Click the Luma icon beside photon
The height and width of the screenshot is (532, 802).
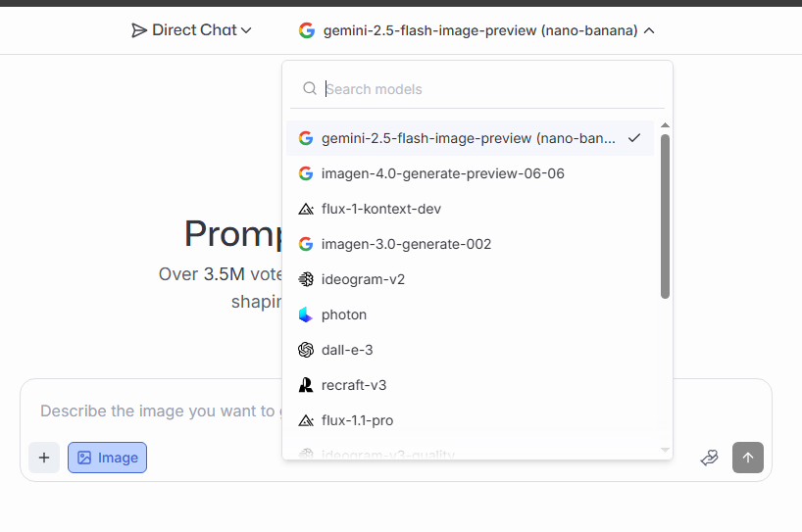(x=306, y=314)
